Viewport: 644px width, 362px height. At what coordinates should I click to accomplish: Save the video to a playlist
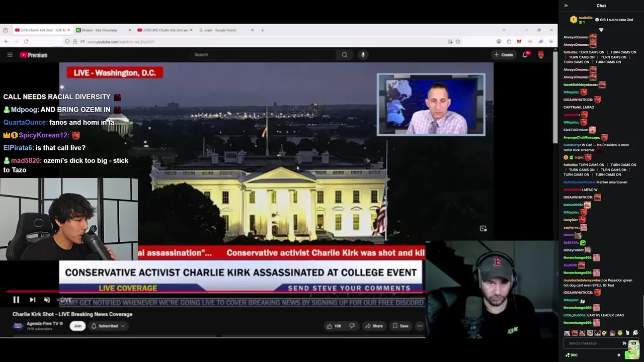click(400, 326)
